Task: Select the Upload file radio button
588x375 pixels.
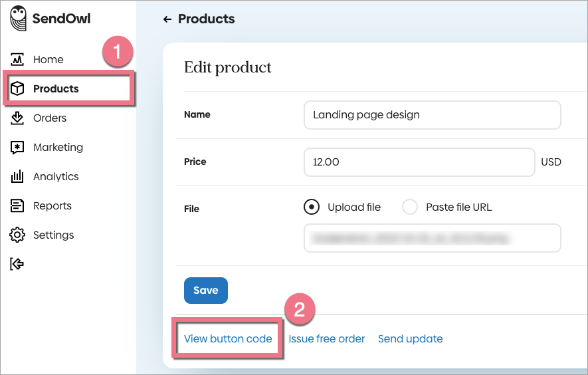Action: [x=311, y=207]
